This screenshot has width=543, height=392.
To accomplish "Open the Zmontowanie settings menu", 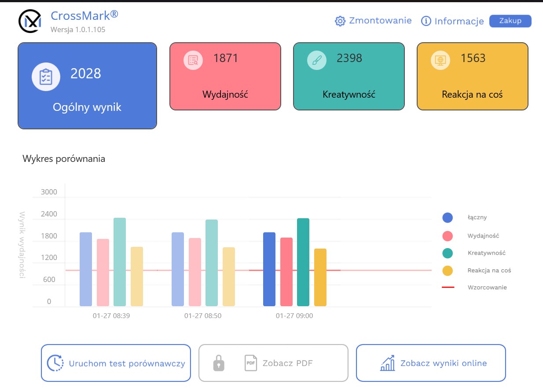I will point(380,21).
